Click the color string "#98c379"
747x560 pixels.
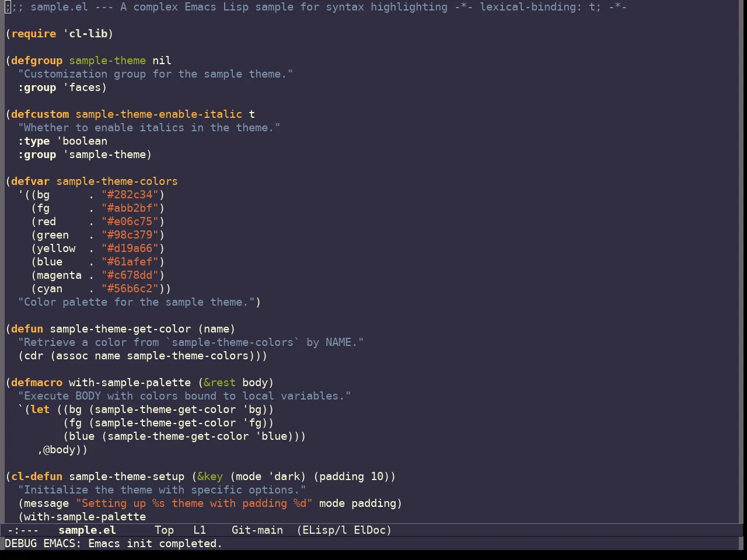130,235
